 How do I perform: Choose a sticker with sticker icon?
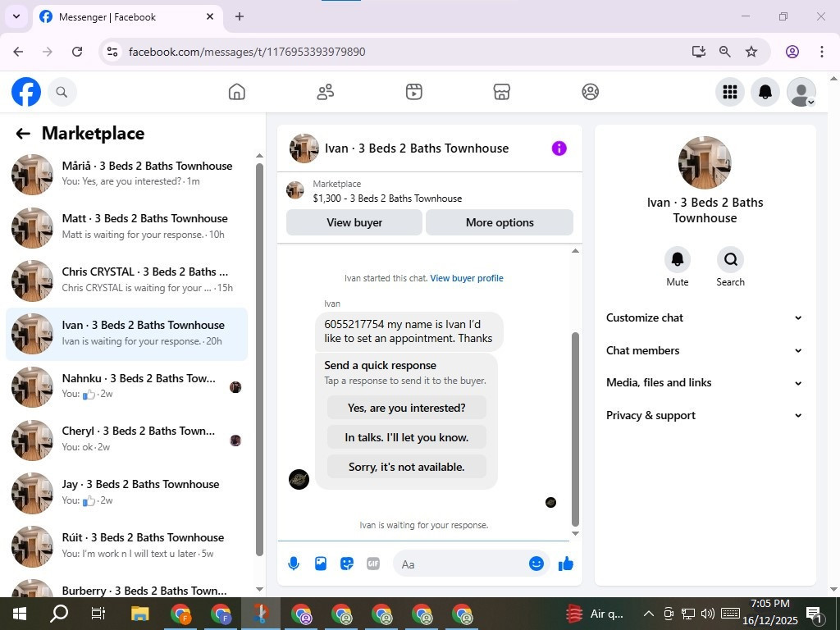pyautogui.click(x=347, y=564)
